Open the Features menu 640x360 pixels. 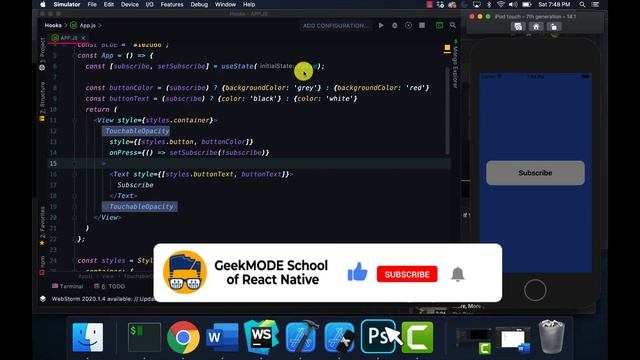click(172, 4)
